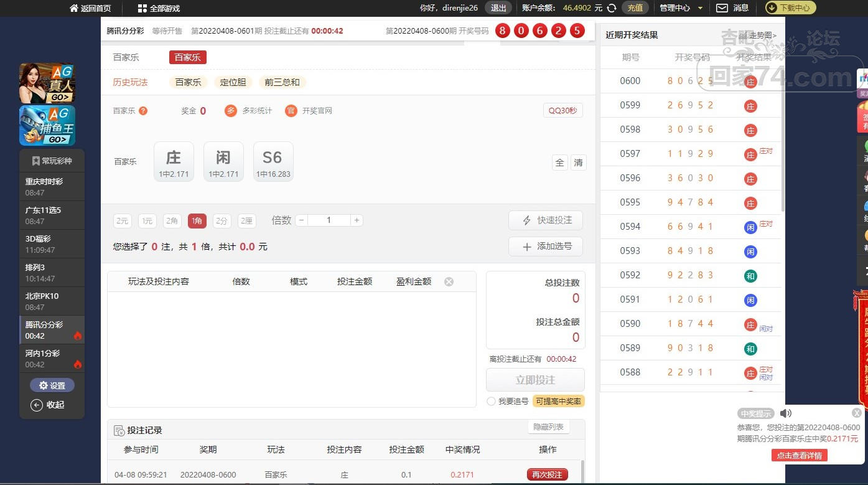This screenshot has height=485, width=868.
Task: Select 百家乐 under 历史玩法
Action: tap(188, 82)
